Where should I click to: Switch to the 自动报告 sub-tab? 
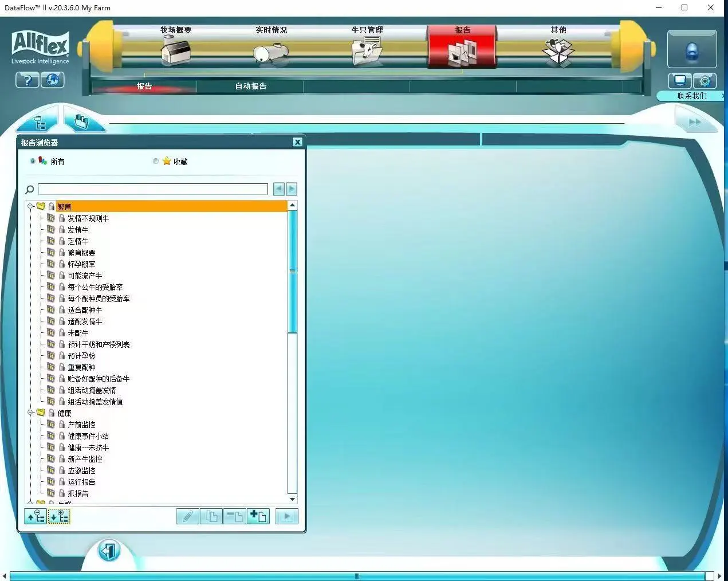click(x=250, y=86)
